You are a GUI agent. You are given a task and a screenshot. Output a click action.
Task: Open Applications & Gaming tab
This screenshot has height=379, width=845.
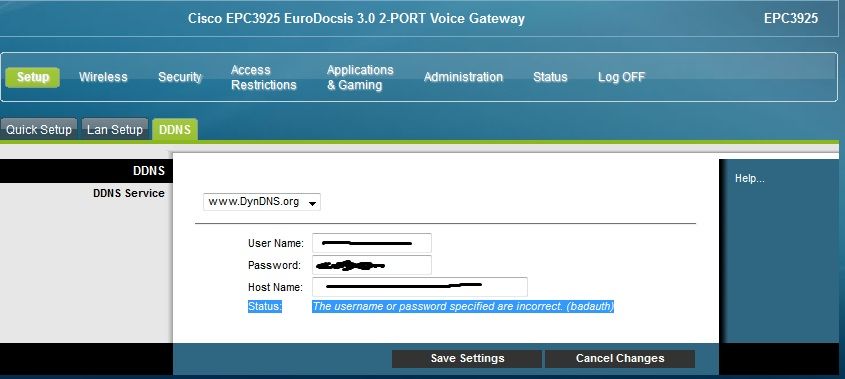pyautogui.click(x=360, y=78)
